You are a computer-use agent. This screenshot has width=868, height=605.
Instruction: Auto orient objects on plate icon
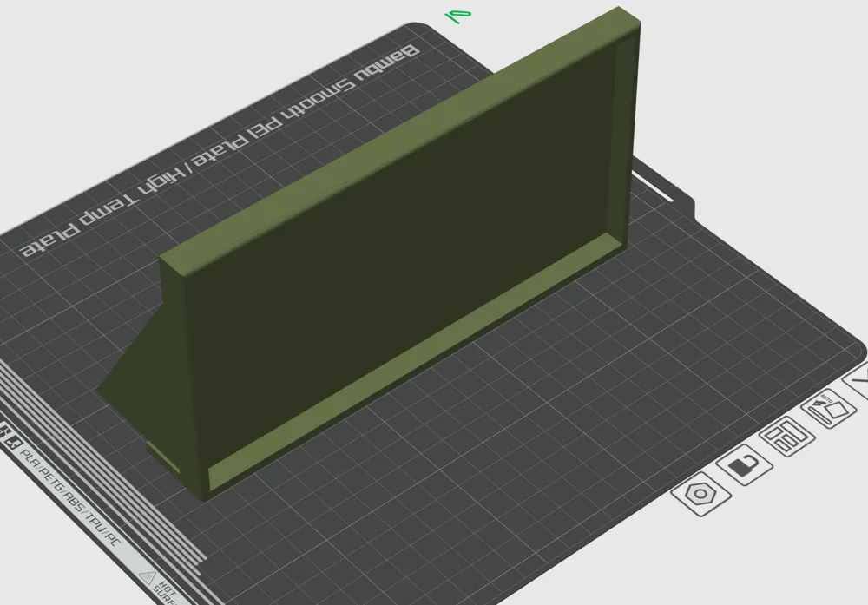(829, 409)
